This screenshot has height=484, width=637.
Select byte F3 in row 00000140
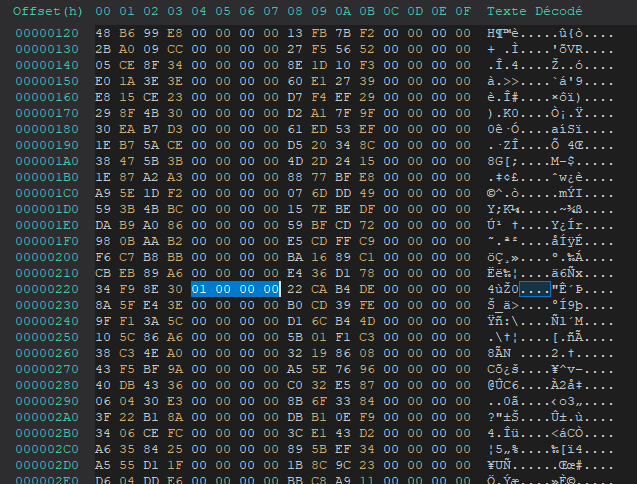coord(367,65)
